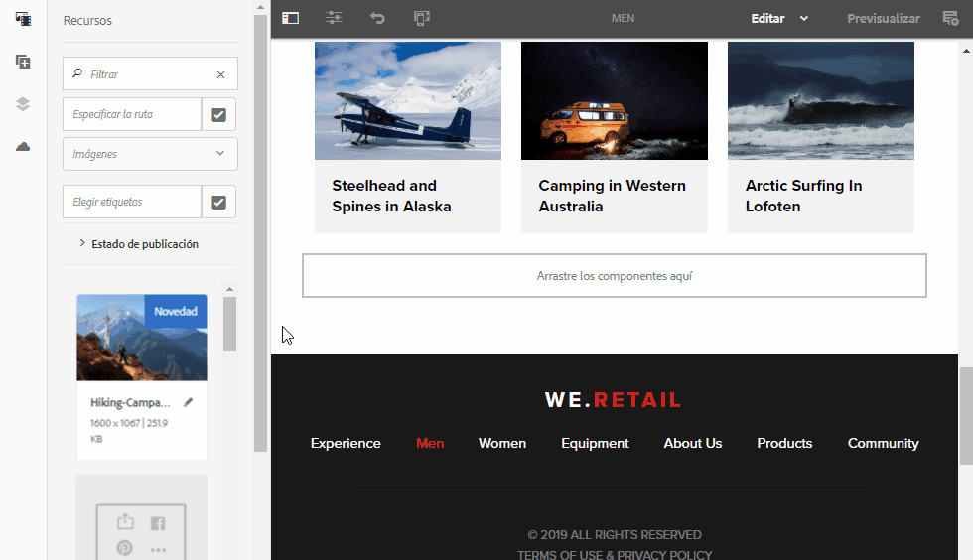Go to Men in footer navigation

(x=430, y=443)
